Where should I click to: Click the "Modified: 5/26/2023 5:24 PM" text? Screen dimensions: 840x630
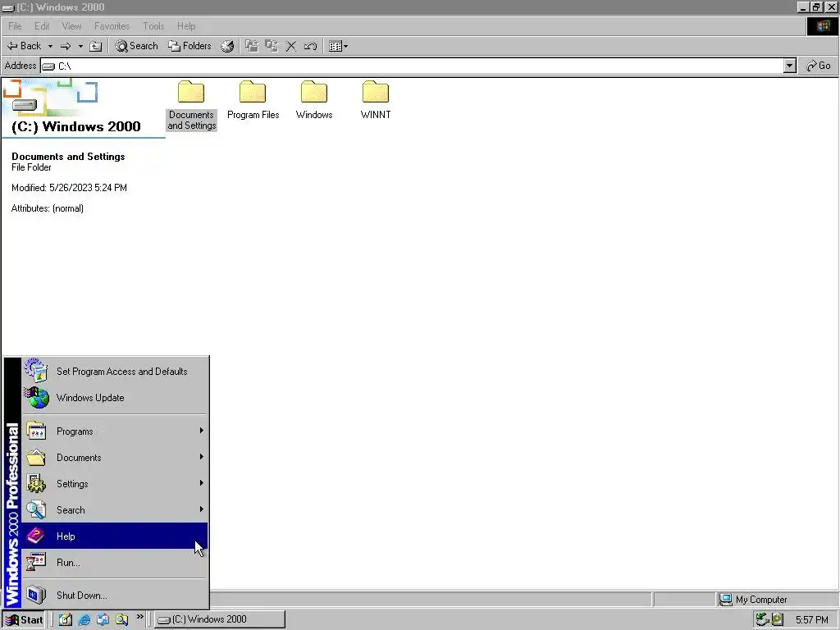coord(69,188)
